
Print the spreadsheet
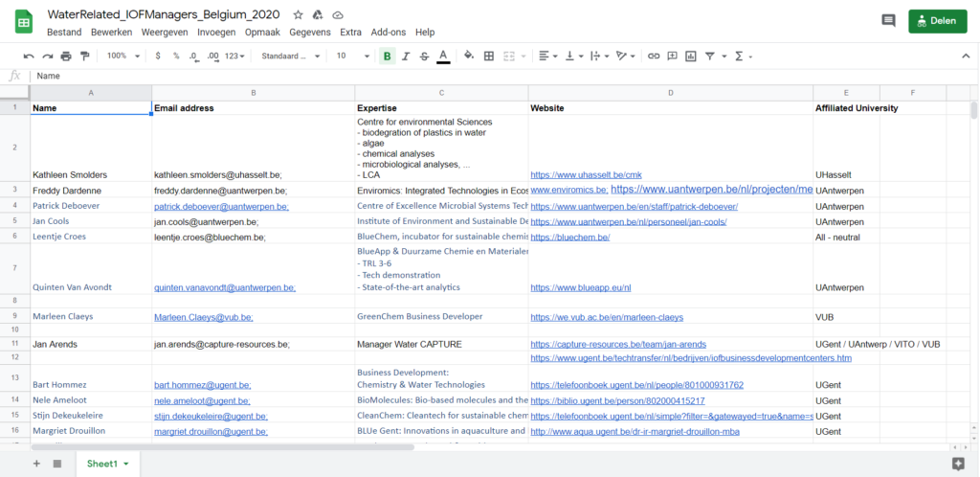click(66, 57)
